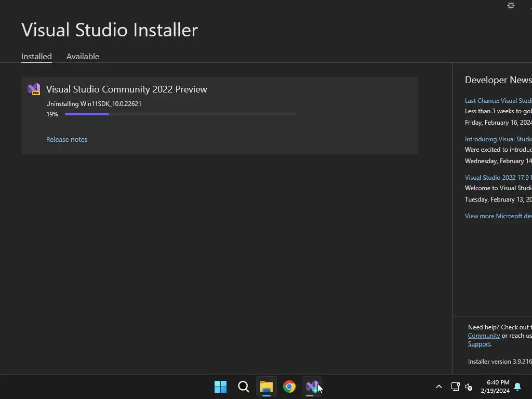Open 'Introducing Visual Studio' news link
The image size is (532, 399).
[x=498, y=139]
